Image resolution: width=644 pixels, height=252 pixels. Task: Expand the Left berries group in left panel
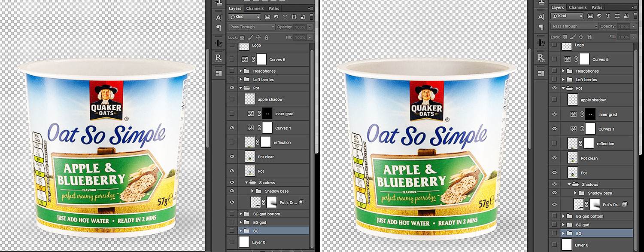[x=241, y=80]
